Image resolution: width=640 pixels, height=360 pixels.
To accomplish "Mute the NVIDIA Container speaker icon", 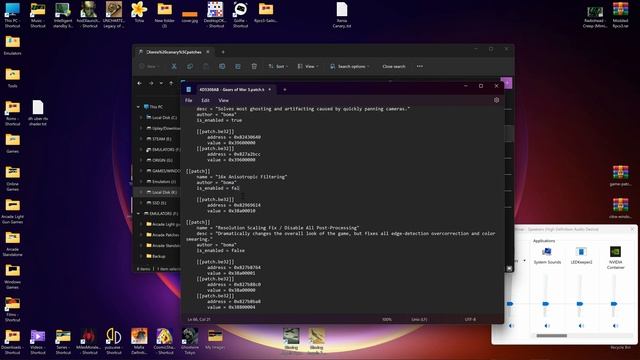I will click(616, 326).
